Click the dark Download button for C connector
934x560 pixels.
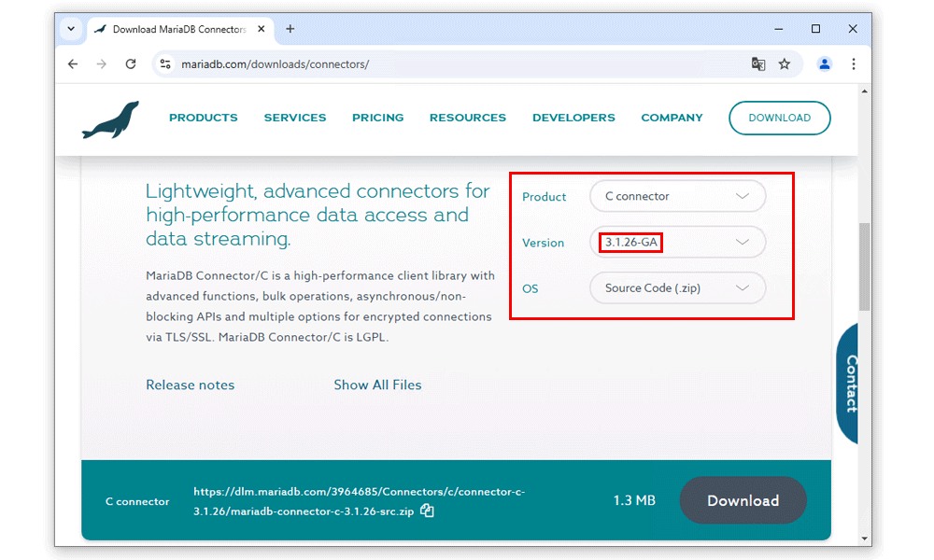pos(743,500)
